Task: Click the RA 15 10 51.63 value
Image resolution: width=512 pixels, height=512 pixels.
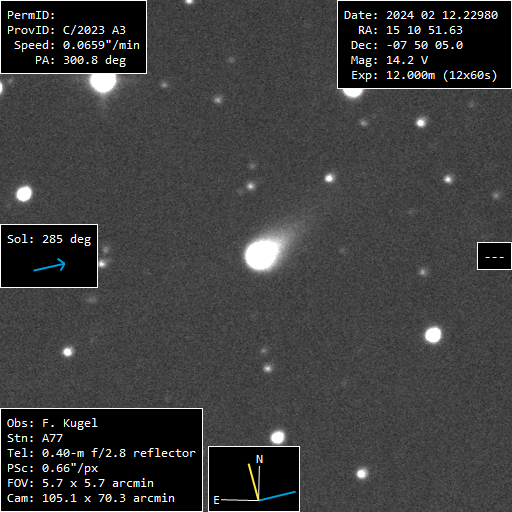Action: [424, 30]
